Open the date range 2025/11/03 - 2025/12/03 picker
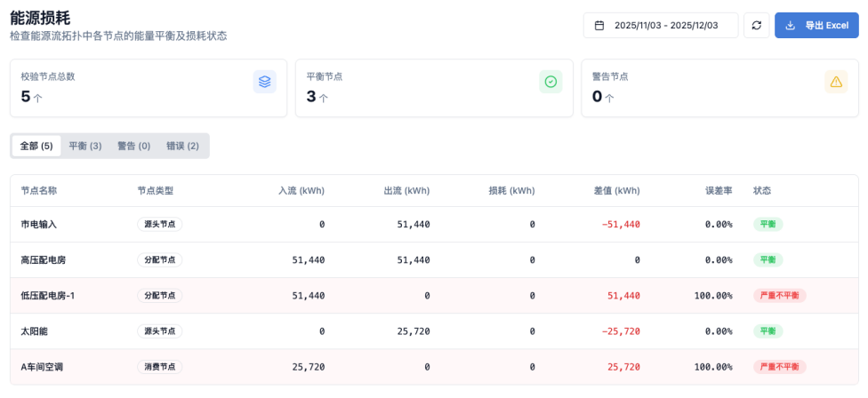Screen dimensions: 868x398 (x=661, y=26)
